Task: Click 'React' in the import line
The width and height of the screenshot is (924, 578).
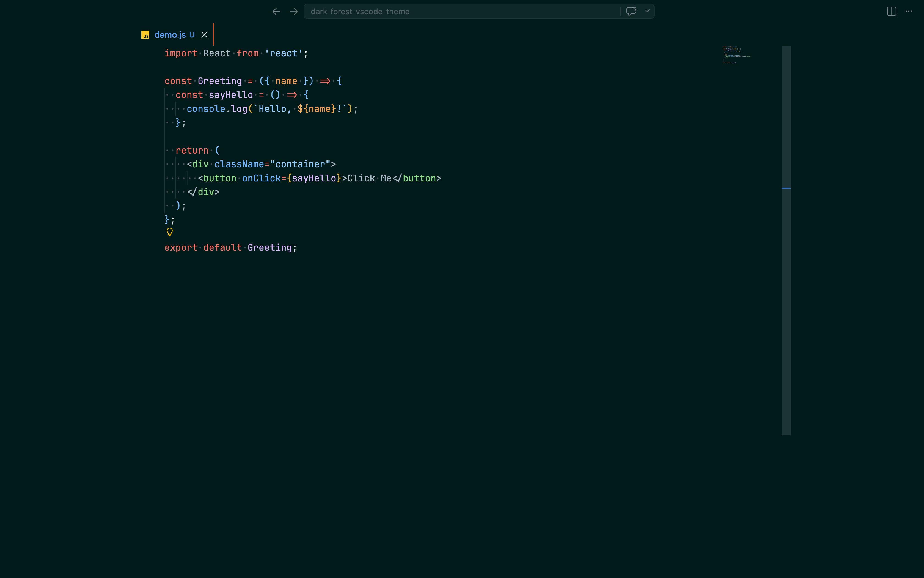Action: [x=217, y=53]
